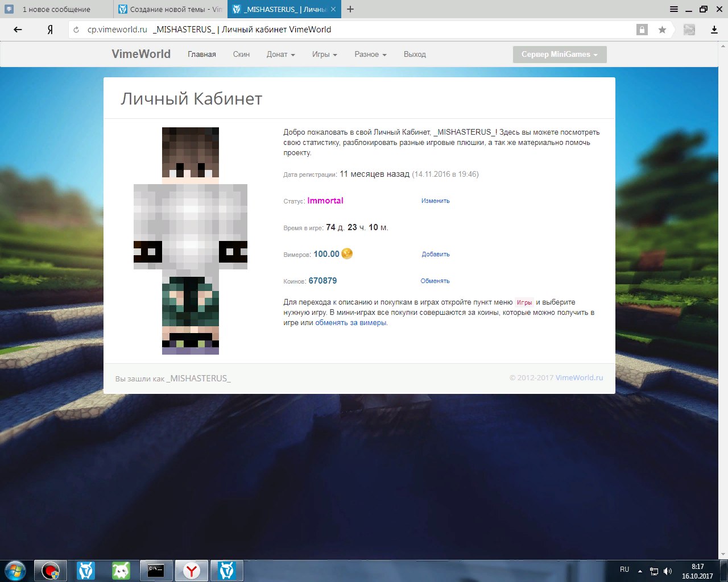Open the first VimeWorld launcher taskbar icon

[86, 570]
